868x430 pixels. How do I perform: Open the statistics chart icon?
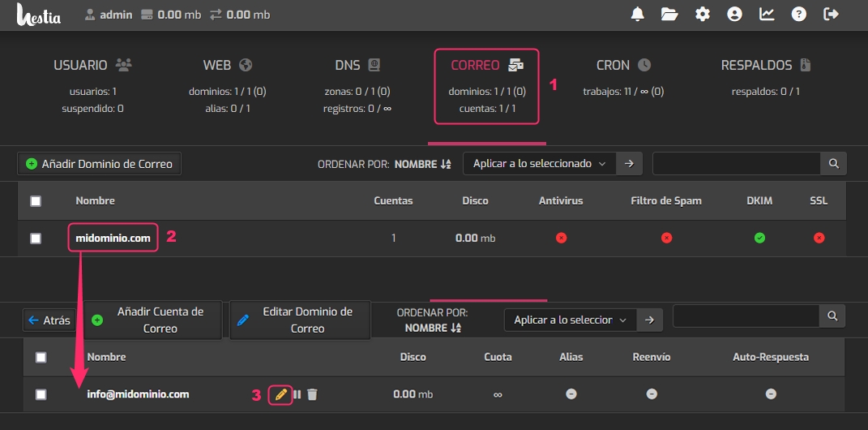click(767, 14)
